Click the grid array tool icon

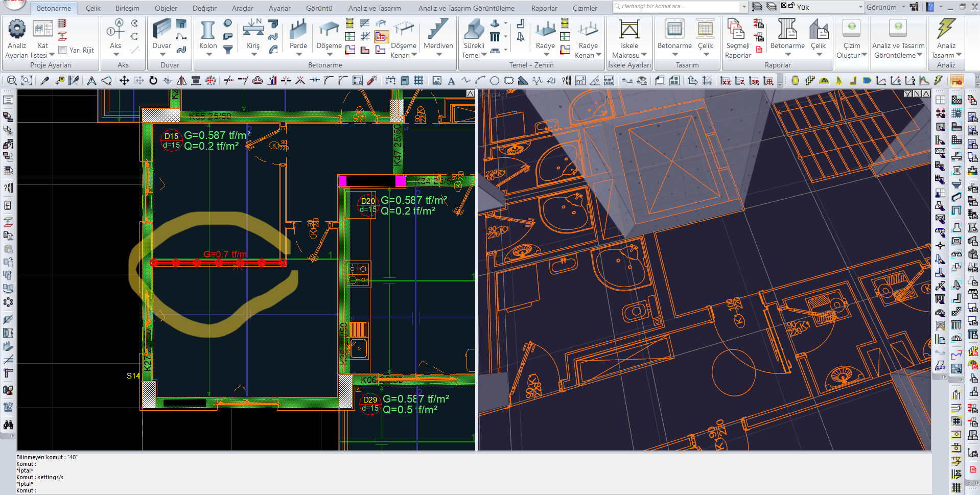coord(418,80)
